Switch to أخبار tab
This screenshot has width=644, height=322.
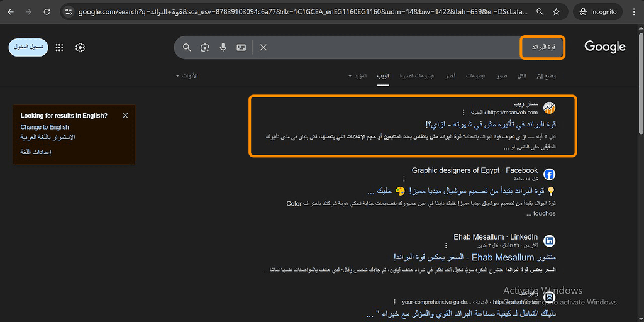[x=450, y=76]
